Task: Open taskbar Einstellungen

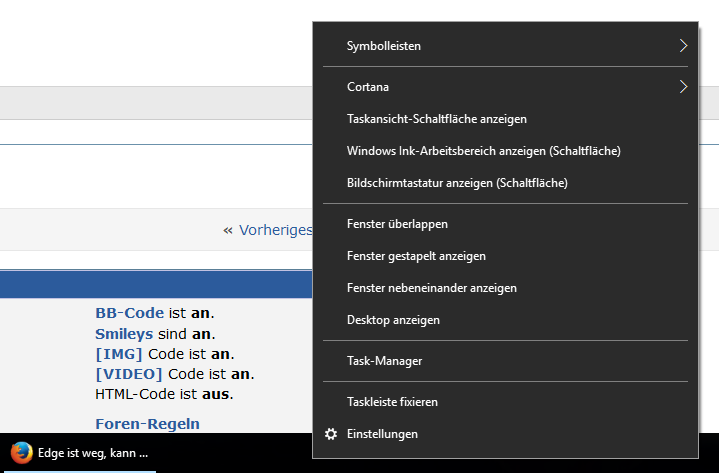Action: click(x=382, y=434)
